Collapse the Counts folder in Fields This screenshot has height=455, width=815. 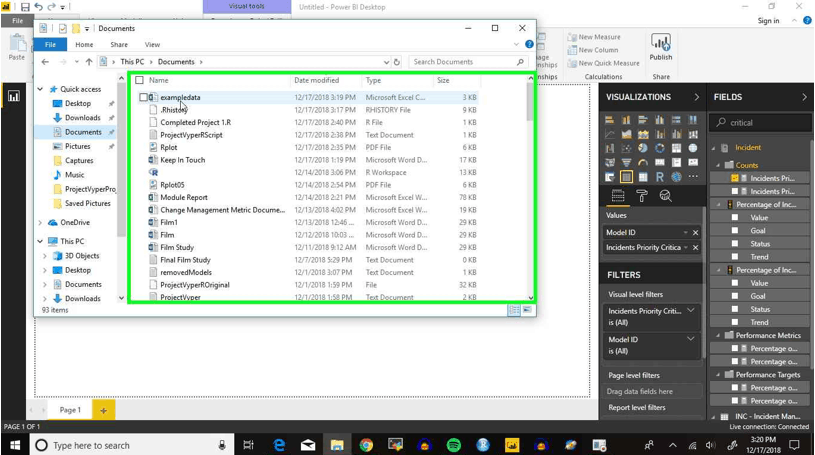pos(718,165)
